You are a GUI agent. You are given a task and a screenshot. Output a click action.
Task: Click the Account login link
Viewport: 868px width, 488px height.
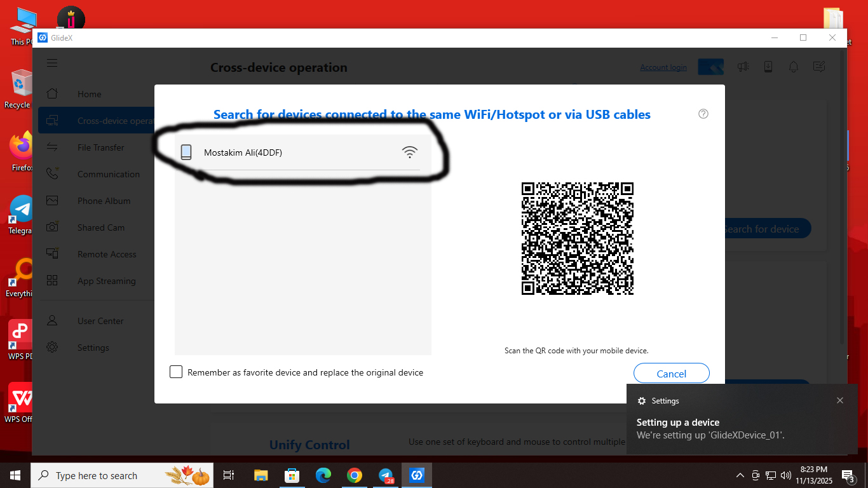pyautogui.click(x=663, y=67)
